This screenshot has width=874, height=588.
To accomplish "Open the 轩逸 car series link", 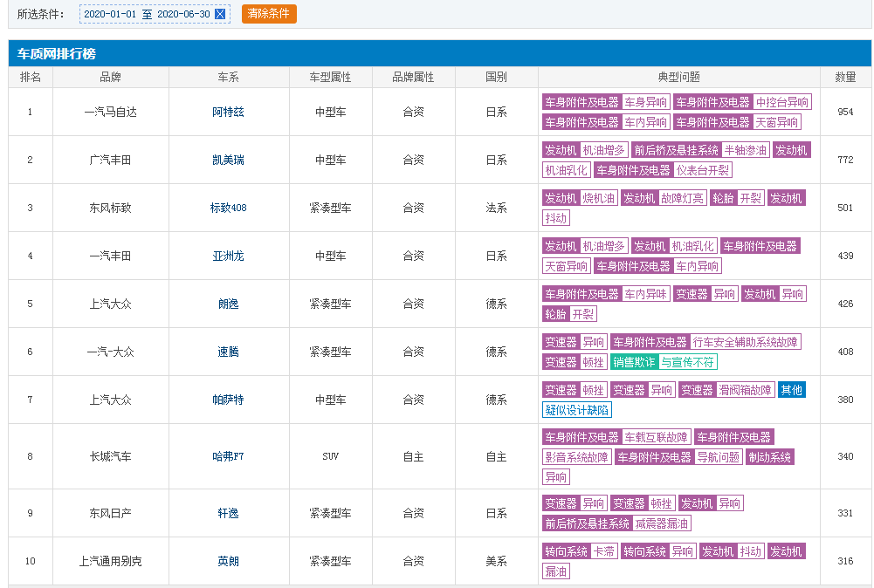I will point(228,513).
